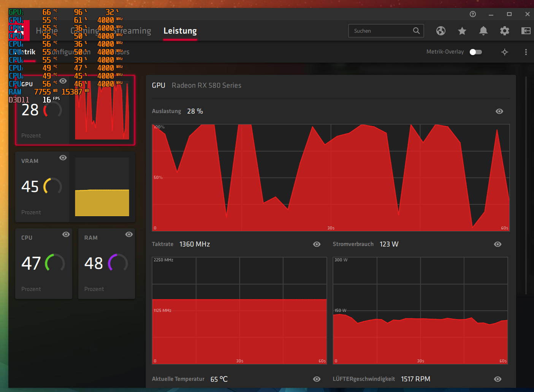Click the Radeon RX 580 Series title
Image resolution: width=534 pixels, height=392 pixels.
click(x=206, y=85)
